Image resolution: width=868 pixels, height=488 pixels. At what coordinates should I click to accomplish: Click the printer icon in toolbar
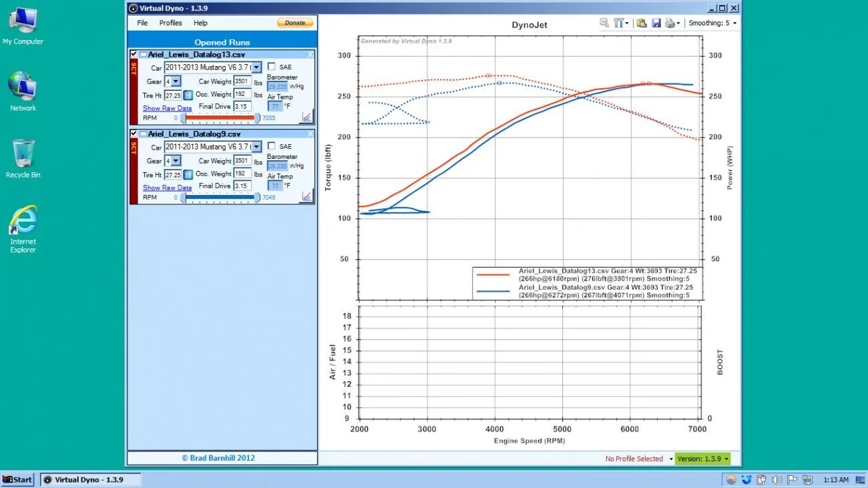tap(670, 23)
